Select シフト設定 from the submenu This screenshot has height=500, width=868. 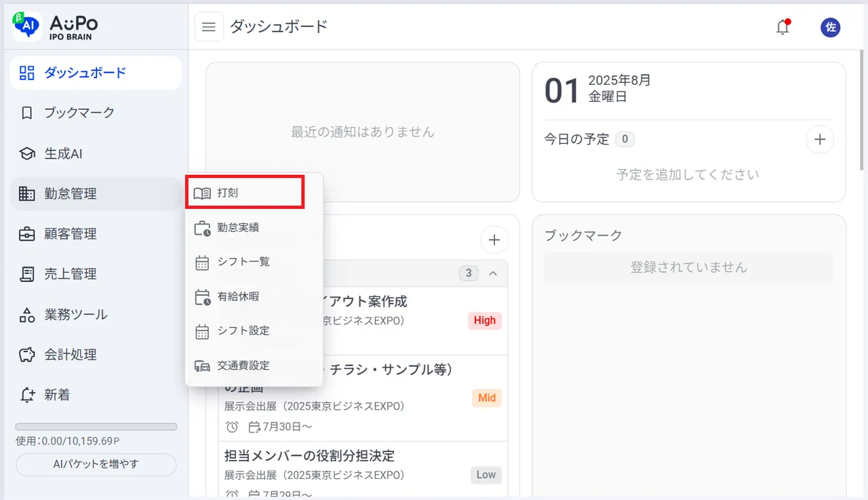click(254, 331)
